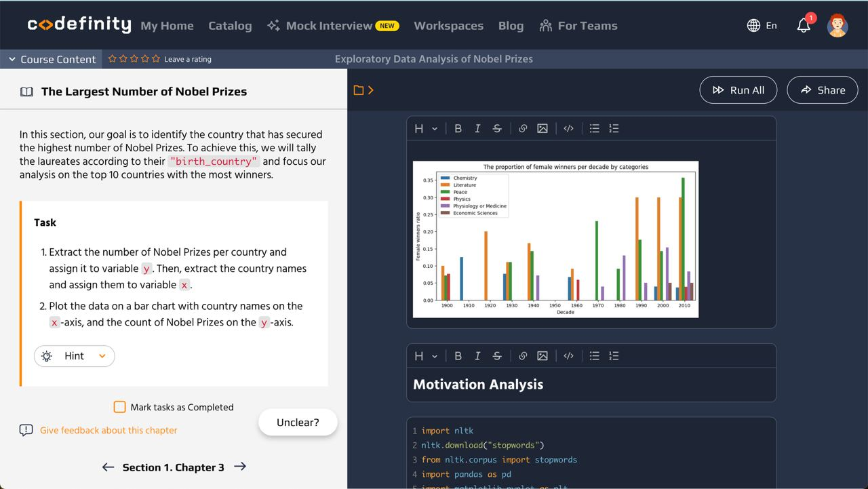
Task: Rate the course five stars
Action: pyautogui.click(x=156, y=59)
